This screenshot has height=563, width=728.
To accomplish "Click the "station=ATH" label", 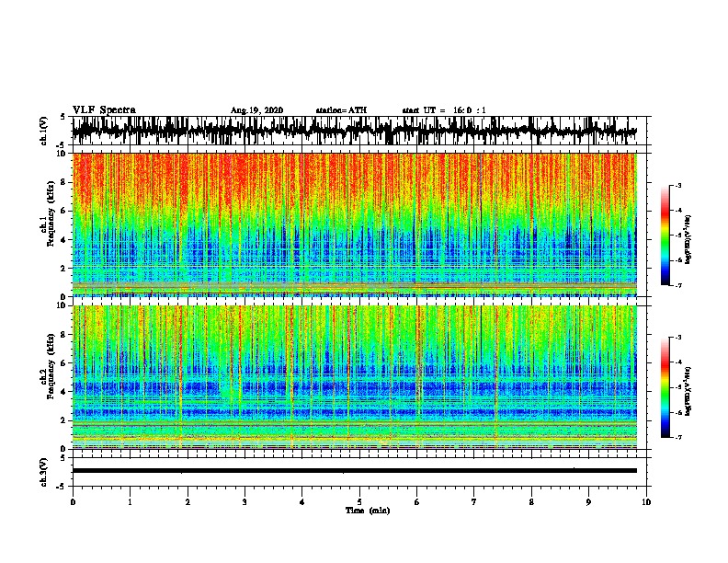I will pos(341,110).
